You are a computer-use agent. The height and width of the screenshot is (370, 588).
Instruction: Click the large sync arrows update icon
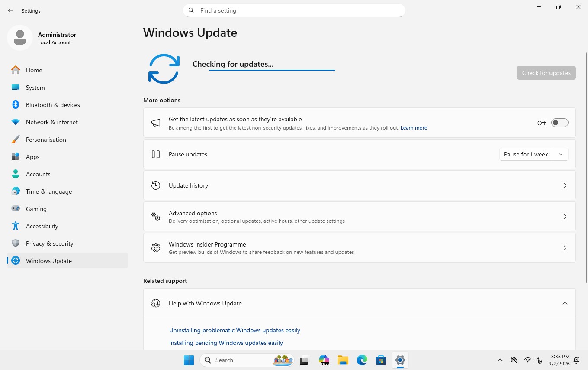(164, 69)
